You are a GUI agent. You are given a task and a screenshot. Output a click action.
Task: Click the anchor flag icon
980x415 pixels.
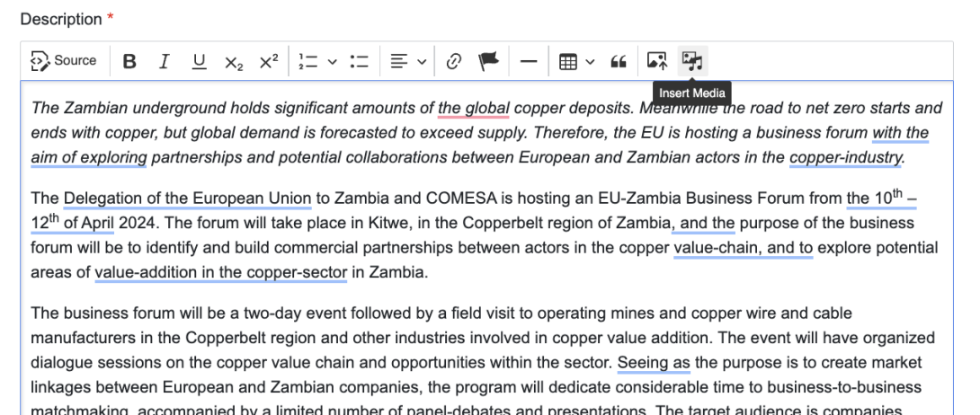tap(488, 61)
